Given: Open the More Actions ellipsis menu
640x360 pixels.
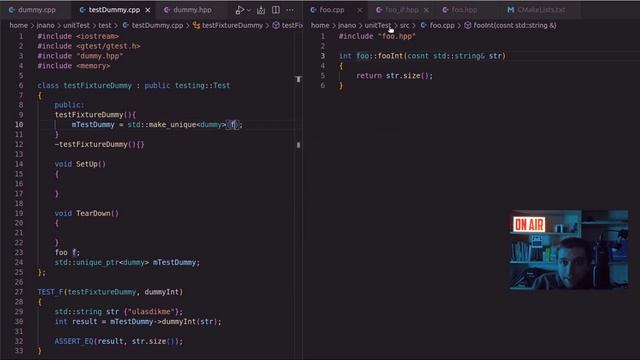Looking at the screenshot, I should (x=290, y=10).
